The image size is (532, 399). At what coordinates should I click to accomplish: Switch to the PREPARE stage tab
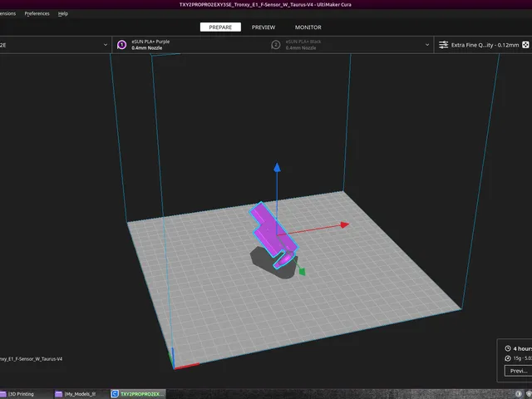[x=220, y=27]
